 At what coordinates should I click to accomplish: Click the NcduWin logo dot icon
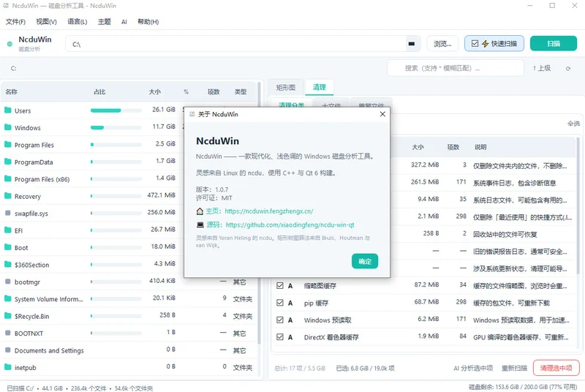(x=10, y=44)
